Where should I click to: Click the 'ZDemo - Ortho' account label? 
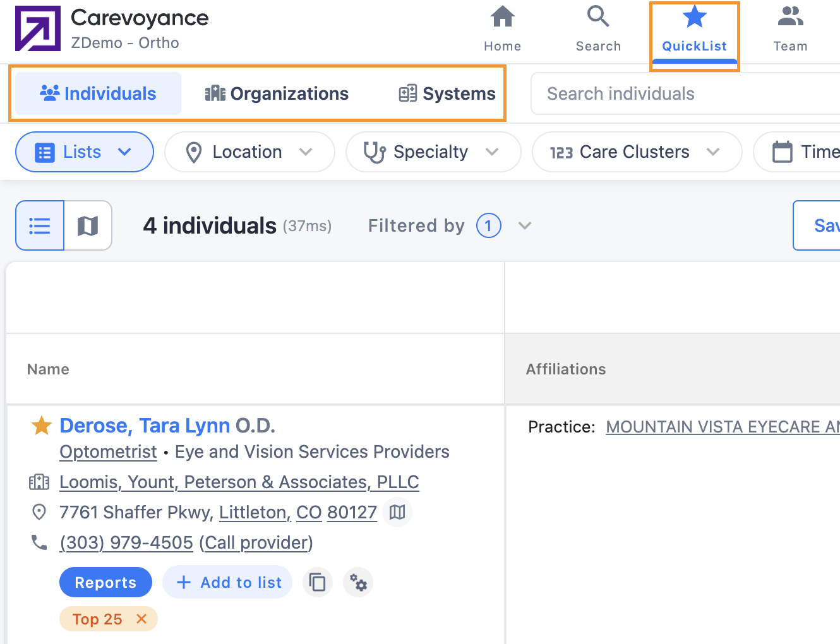[125, 43]
